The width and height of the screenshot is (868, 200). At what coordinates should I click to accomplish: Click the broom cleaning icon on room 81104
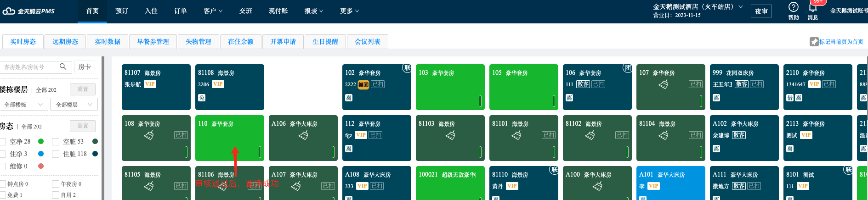(x=664, y=135)
